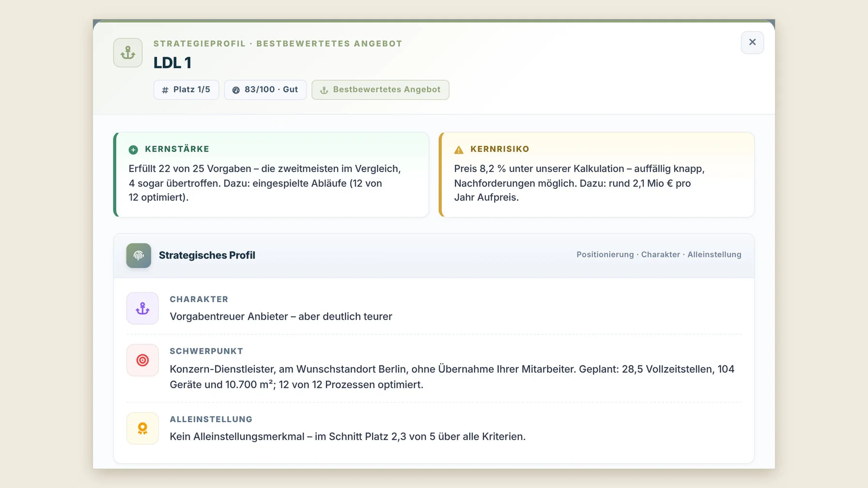Click the SCHWERPUNKT row label

(x=206, y=351)
